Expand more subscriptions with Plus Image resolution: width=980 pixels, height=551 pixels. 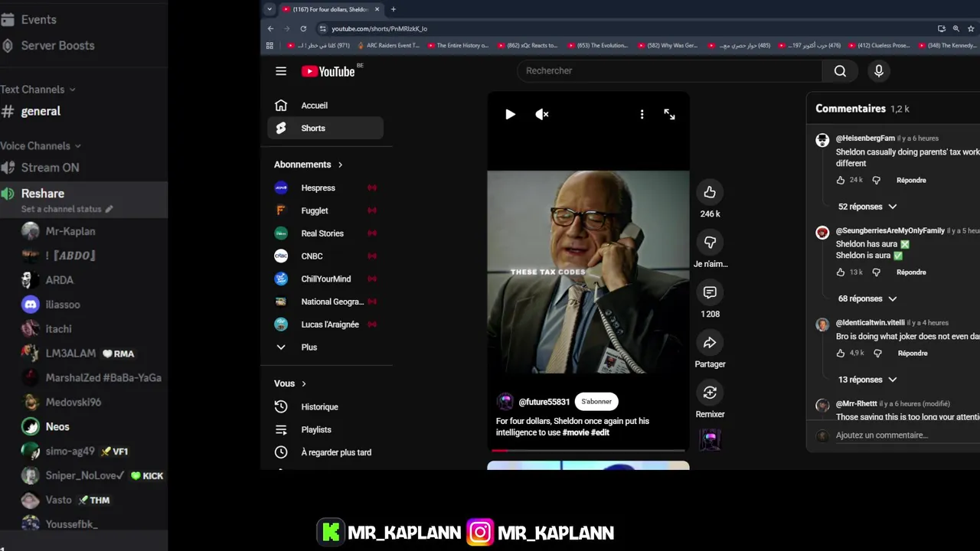point(325,347)
